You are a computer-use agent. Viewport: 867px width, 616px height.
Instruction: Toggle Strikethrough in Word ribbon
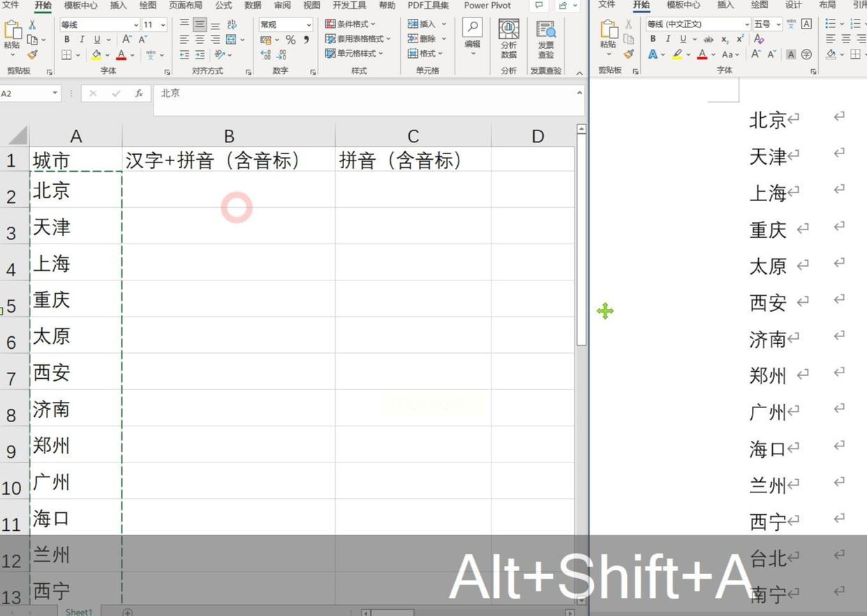pyautogui.click(x=709, y=39)
